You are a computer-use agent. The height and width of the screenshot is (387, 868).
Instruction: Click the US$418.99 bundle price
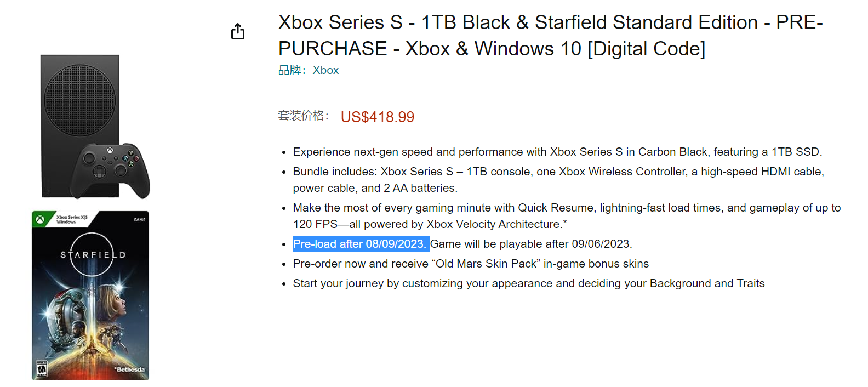pos(378,117)
